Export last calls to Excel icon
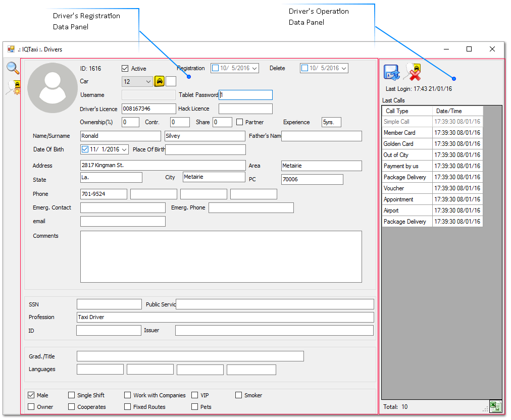This screenshot has height=420, width=511. click(x=495, y=406)
